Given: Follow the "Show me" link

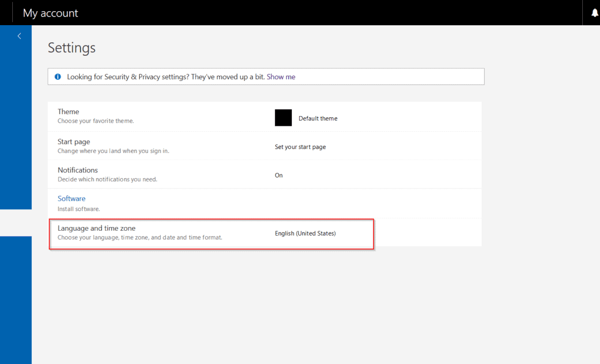Looking at the screenshot, I should 281,77.
